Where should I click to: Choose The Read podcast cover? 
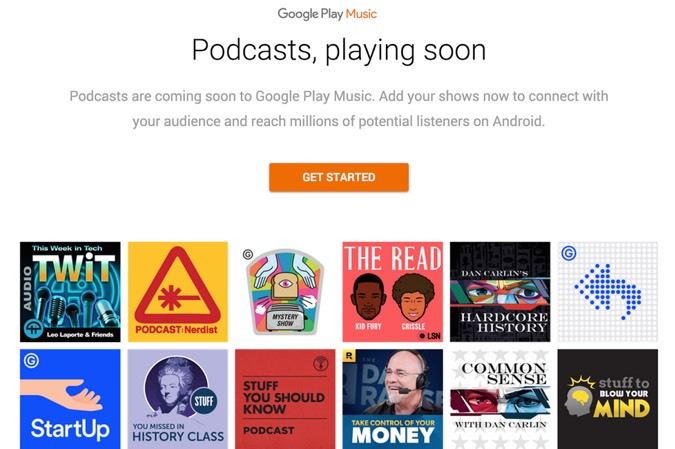tap(393, 292)
